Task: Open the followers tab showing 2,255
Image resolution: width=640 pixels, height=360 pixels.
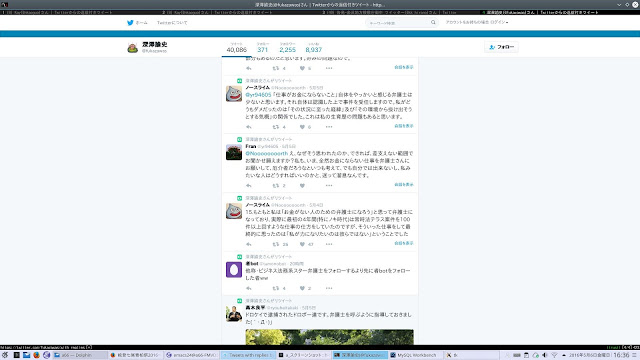Action: (x=287, y=48)
